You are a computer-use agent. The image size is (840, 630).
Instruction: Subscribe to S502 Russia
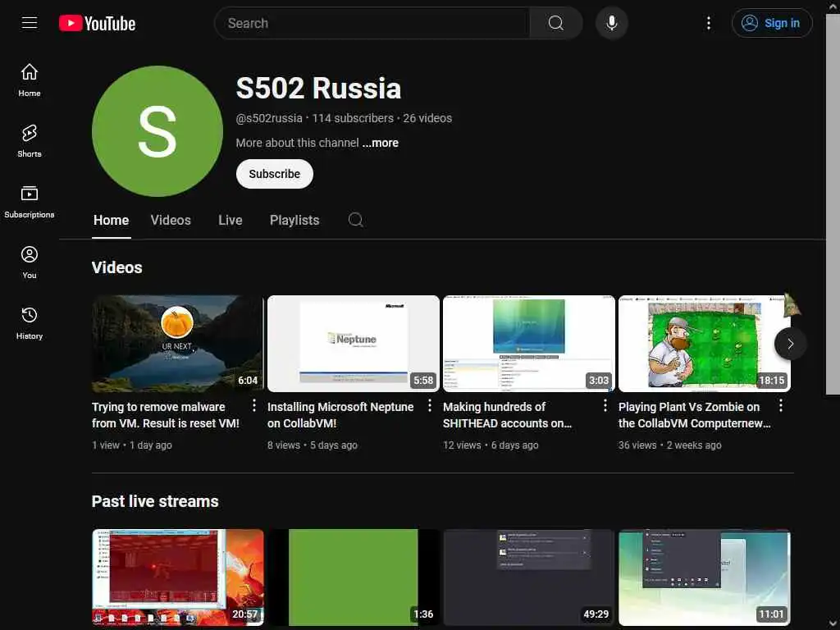(274, 174)
